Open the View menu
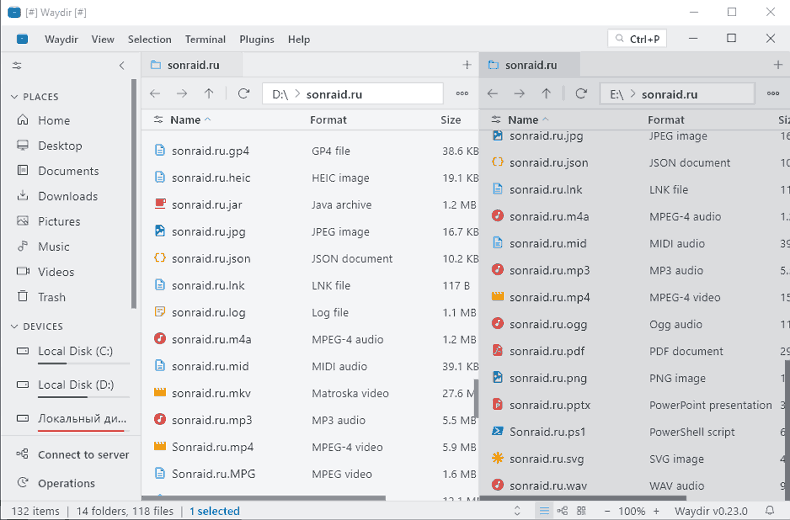The height and width of the screenshot is (520, 790). click(x=103, y=39)
